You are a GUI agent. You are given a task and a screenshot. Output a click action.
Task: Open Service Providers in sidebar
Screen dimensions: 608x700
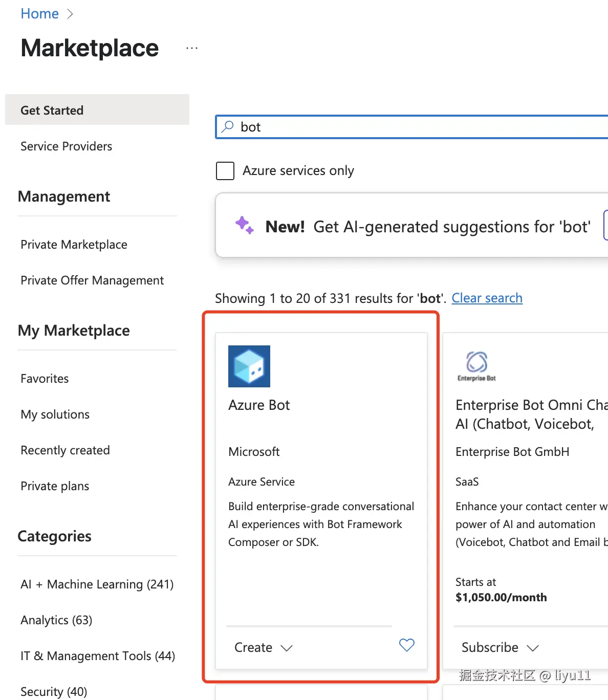pyautogui.click(x=66, y=146)
